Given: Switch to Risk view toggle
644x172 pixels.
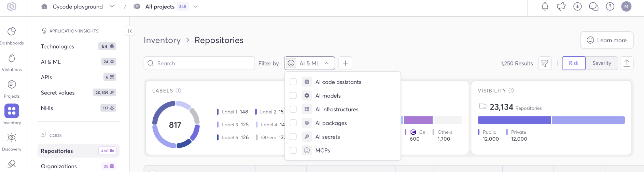Looking at the screenshot, I should pyautogui.click(x=574, y=63).
